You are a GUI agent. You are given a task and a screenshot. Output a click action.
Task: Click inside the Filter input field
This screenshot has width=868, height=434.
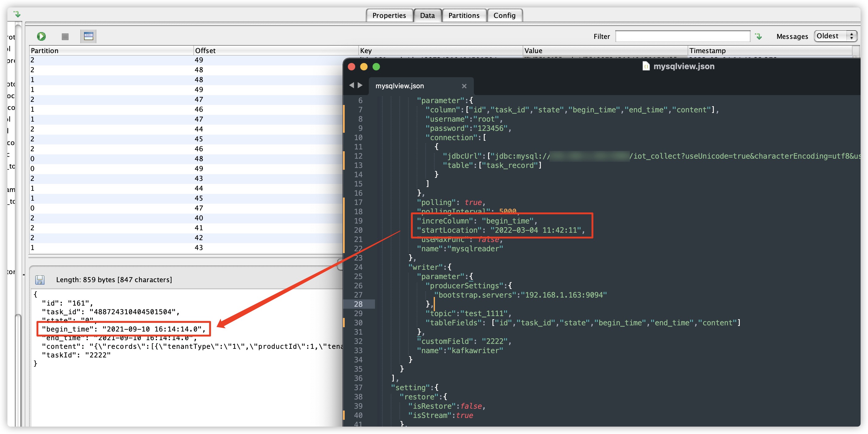coord(683,36)
